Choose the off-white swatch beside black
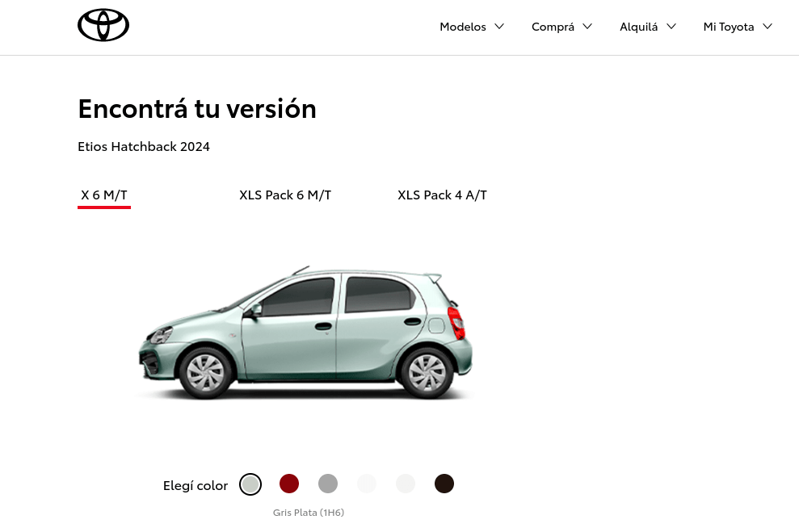This screenshot has height=532, width=799. (x=405, y=484)
